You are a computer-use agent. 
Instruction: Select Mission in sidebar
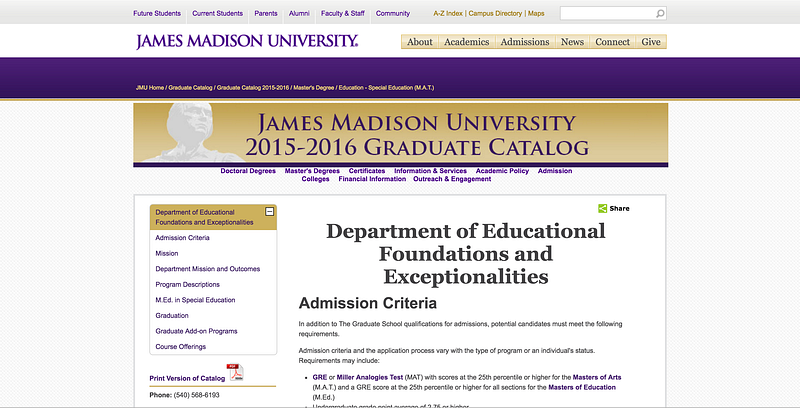click(167, 253)
